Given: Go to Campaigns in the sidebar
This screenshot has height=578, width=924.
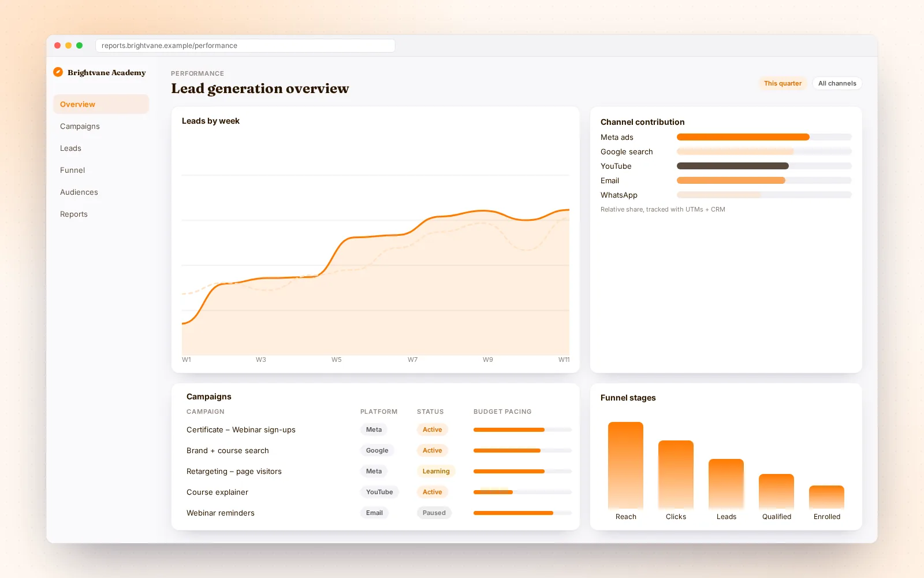Looking at the screenshot, I should [101, 126].
